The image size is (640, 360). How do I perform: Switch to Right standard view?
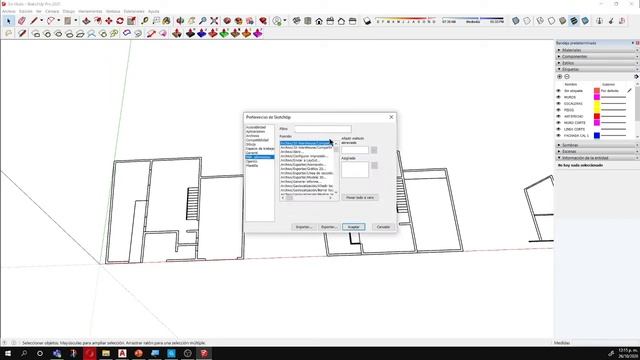point(330,21)
